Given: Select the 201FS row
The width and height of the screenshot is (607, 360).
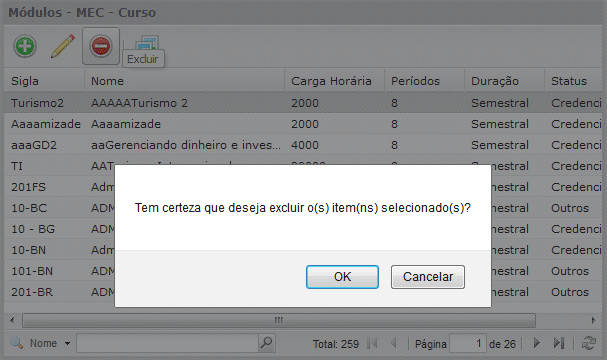Looking at the screenshot, I should pyautogui.click(x=28, y=187).
